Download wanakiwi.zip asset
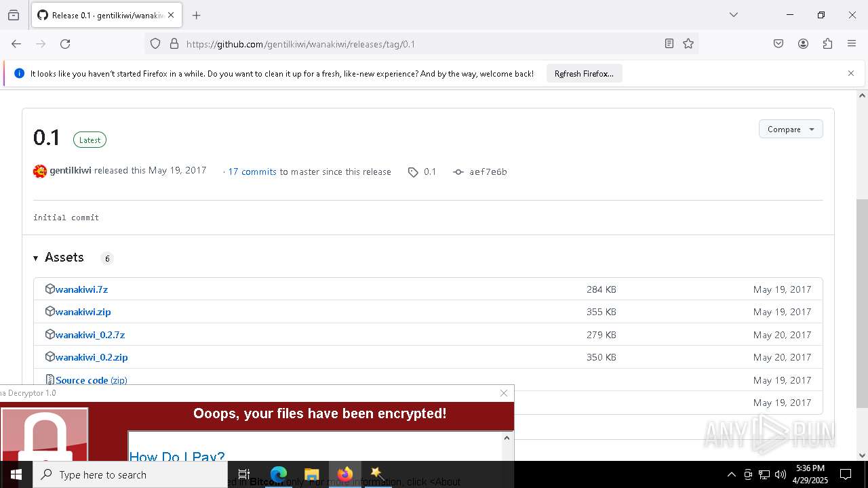Screen dimensions: 868x488 83,312
